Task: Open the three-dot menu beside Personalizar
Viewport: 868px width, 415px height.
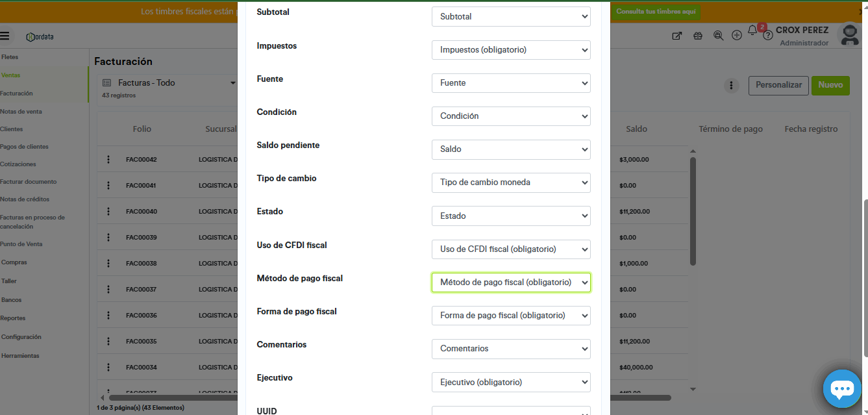Action: (732, 86)
